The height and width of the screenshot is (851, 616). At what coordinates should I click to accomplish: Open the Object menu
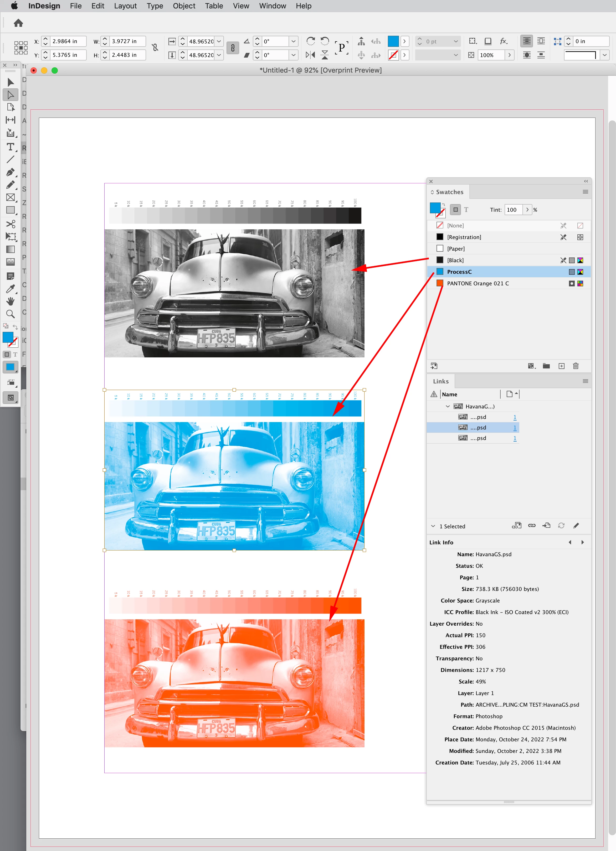184,6
